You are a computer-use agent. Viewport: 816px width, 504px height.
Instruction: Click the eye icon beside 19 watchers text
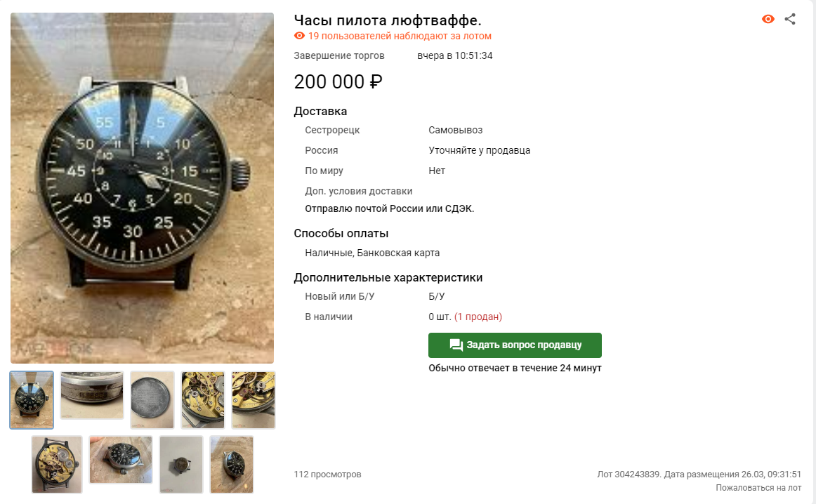(299, 36)
